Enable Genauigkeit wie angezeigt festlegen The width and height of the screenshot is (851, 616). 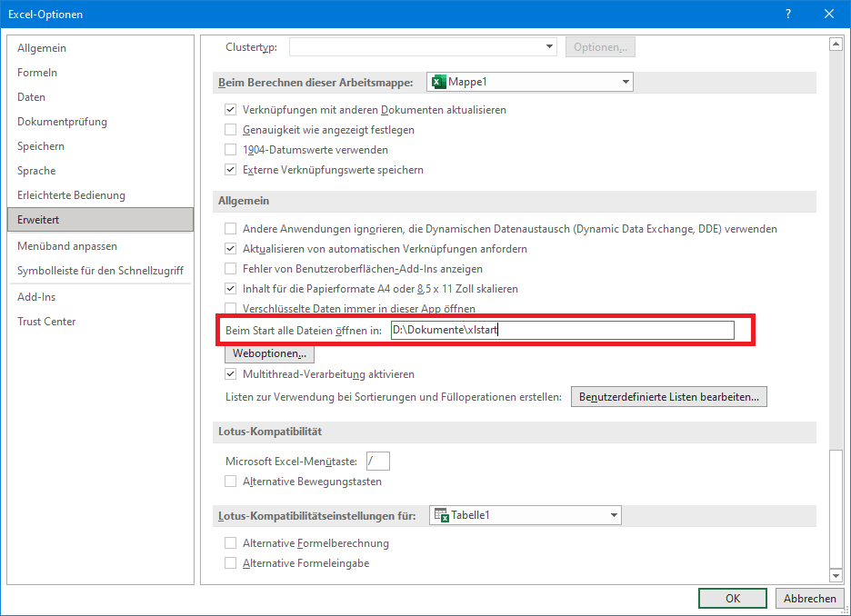231,130
